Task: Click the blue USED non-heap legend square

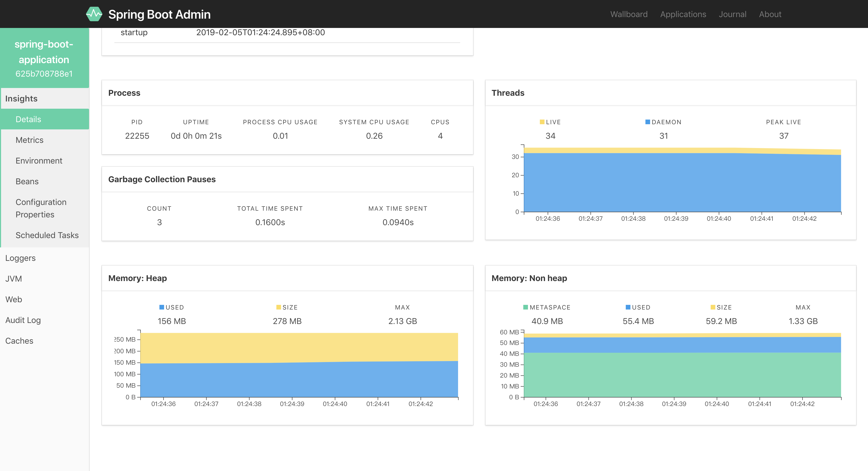Action: (x=628, y=307)
